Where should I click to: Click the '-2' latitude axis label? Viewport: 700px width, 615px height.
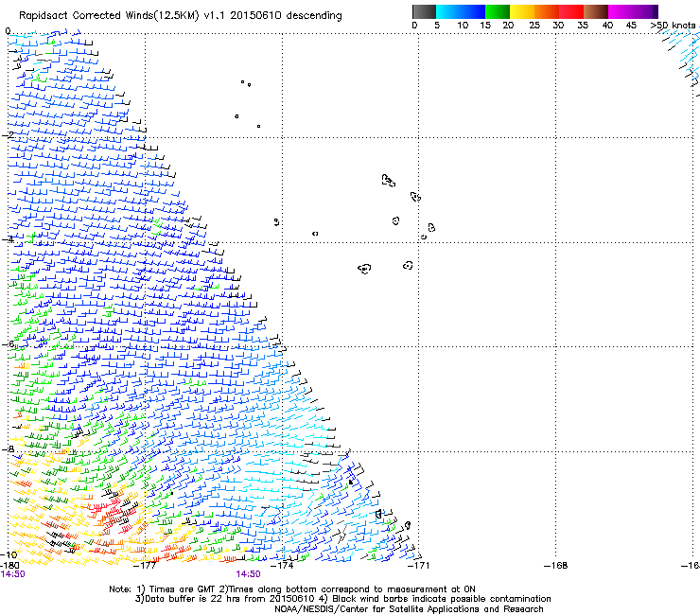8,134
